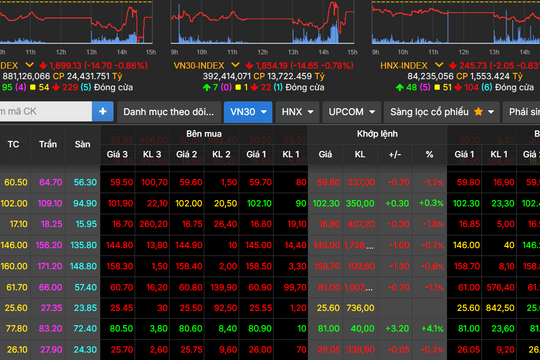Click matched price 145.00 in Khớp lệnh
This screenshot has width=540, height=360.
pyautogui.click(x=326, y=245)
